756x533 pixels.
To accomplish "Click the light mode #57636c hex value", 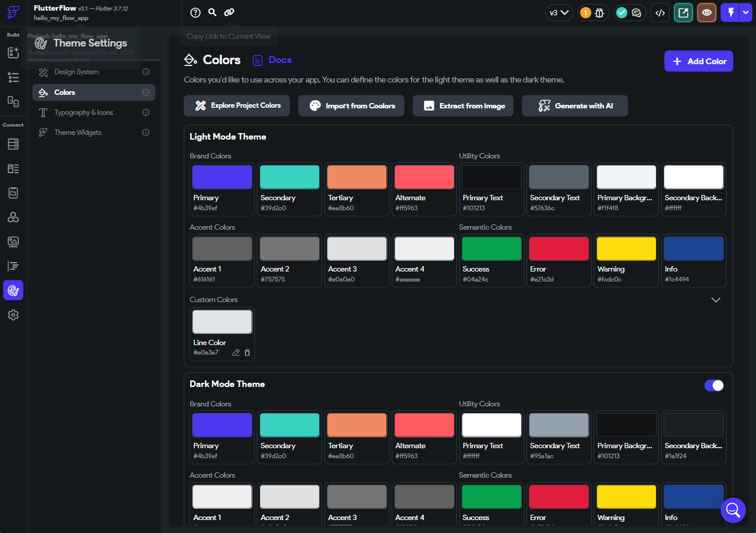I will pyautogui.click(x=542, y=208).
